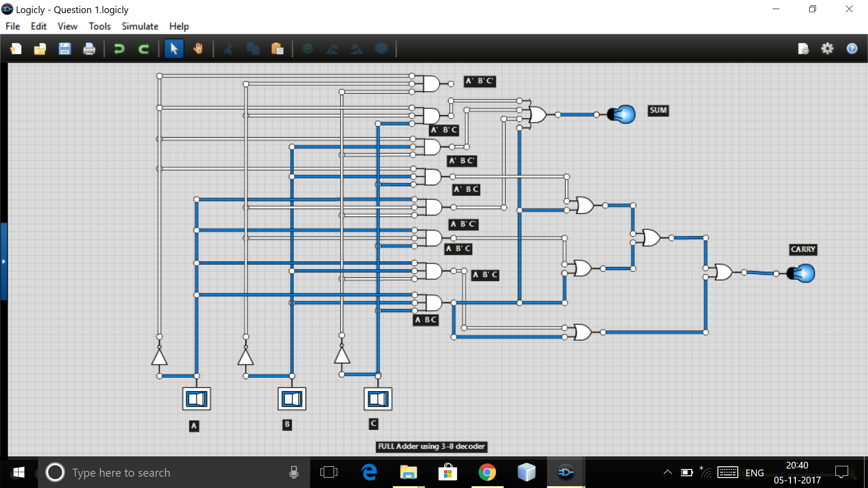Image resolution: width=868 pixels, height=488 pixels.
Task: Select the hand pan tool
Action: coord(198,48)
